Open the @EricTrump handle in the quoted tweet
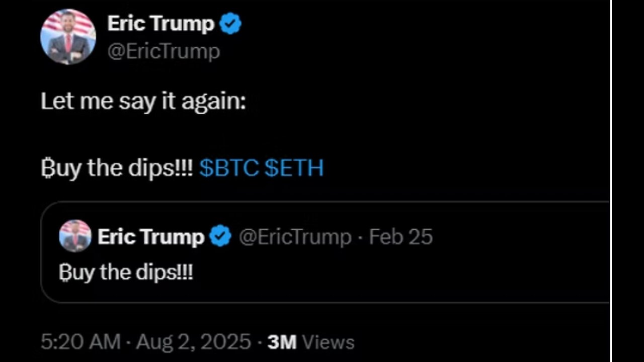 pos(294,237)
